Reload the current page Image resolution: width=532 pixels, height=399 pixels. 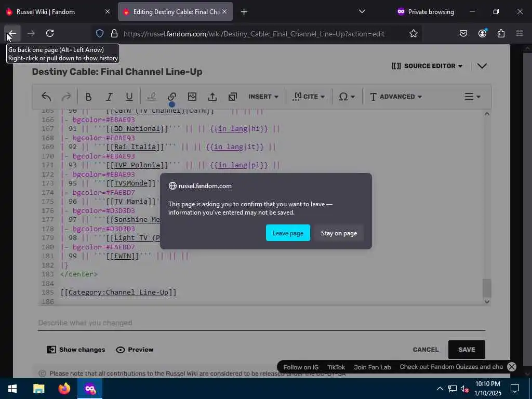50,33
